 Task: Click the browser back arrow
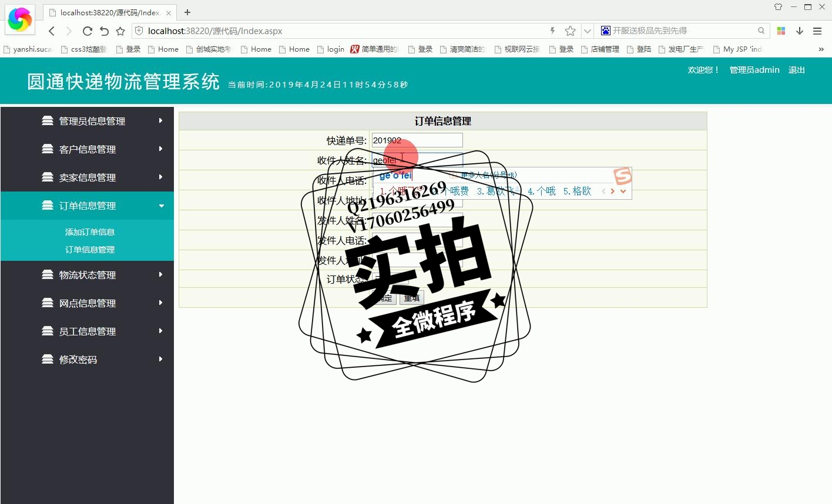pyautogui.click(x=52, y=31)
